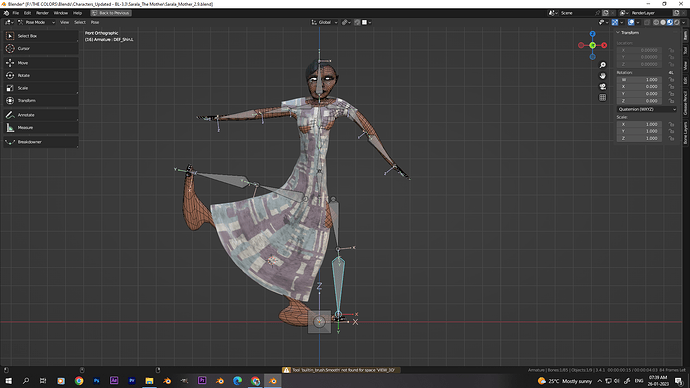Open object visibility filter dropdown

(x=603, y=22)
